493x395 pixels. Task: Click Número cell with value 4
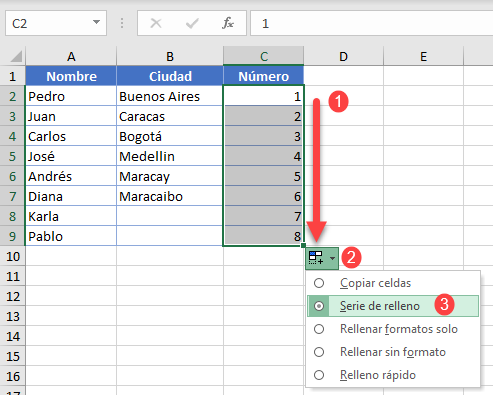264,156
